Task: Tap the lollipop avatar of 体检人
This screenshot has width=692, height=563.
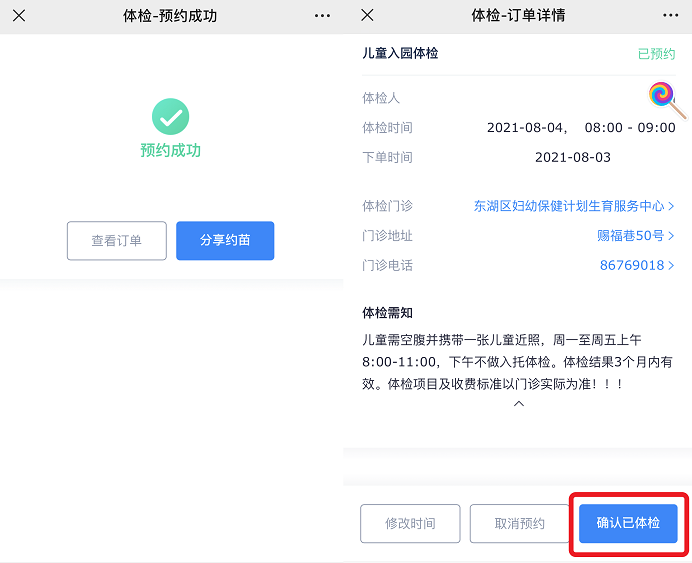Action: pos(664,97)
